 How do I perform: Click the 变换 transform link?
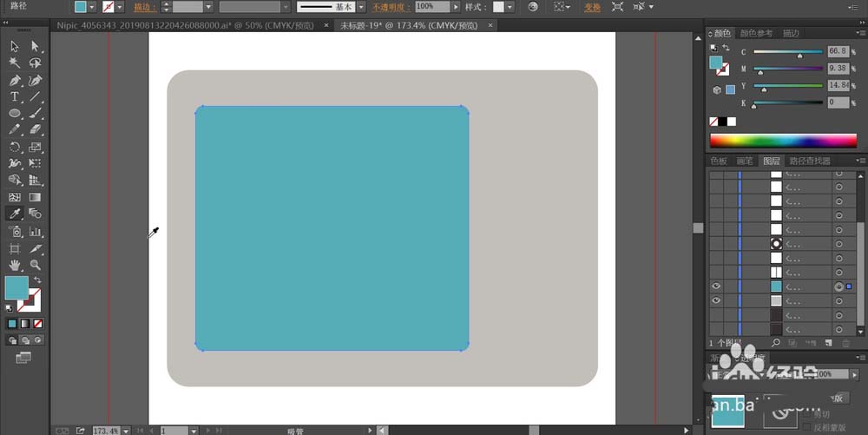coord(592,7)
